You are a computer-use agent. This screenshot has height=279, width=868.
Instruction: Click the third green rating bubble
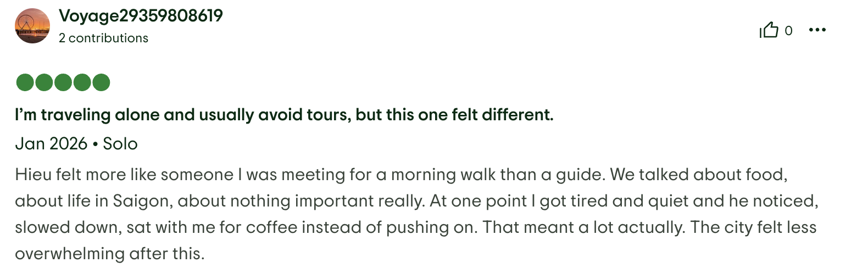pos(63,82)
